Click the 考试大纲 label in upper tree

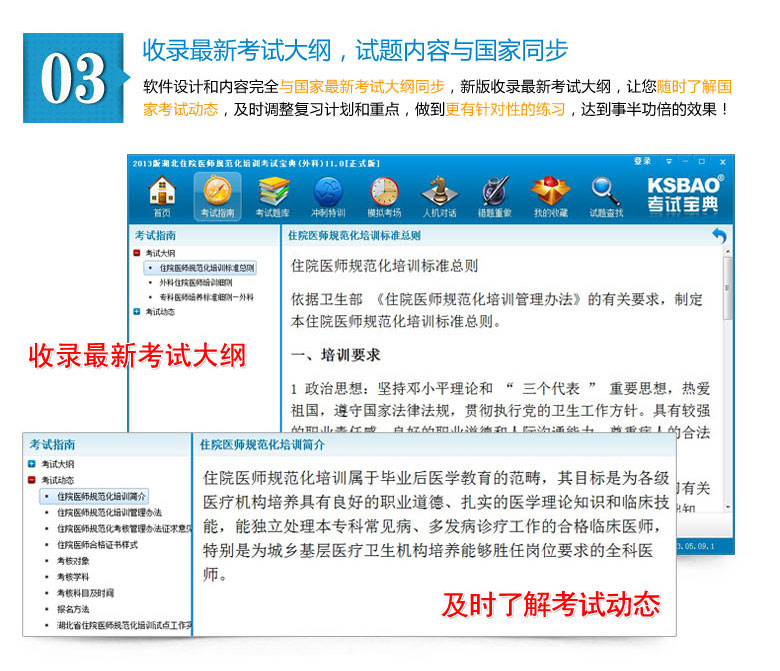click(160, 253)
